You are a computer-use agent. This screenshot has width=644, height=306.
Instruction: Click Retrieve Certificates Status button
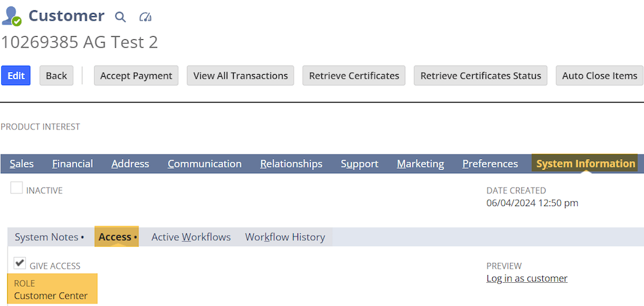point(480,75)
